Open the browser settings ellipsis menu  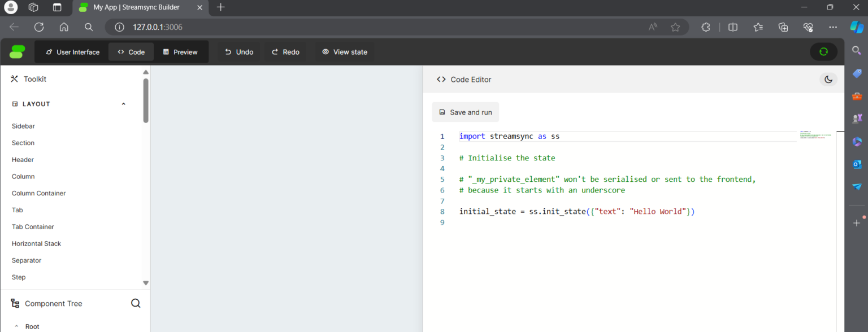click(x=833, y=27)
